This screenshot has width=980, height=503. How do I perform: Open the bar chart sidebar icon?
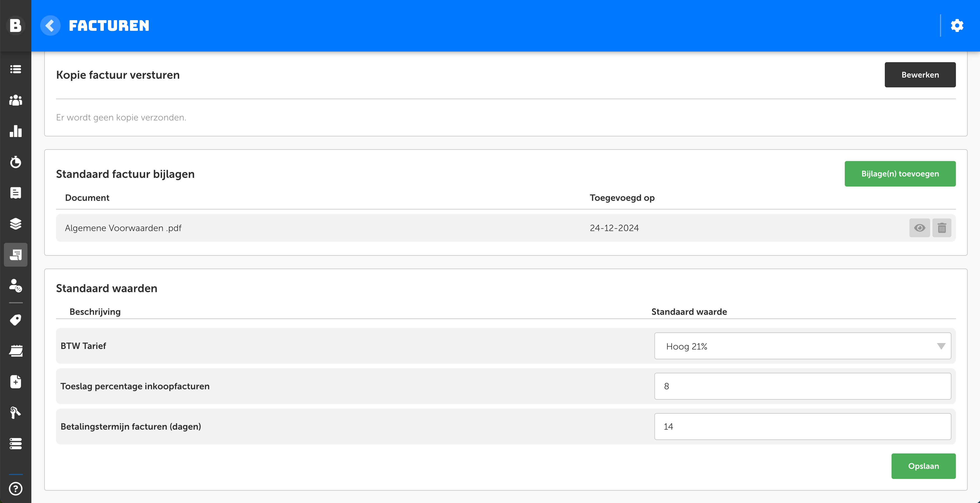[x=16, y=131]
